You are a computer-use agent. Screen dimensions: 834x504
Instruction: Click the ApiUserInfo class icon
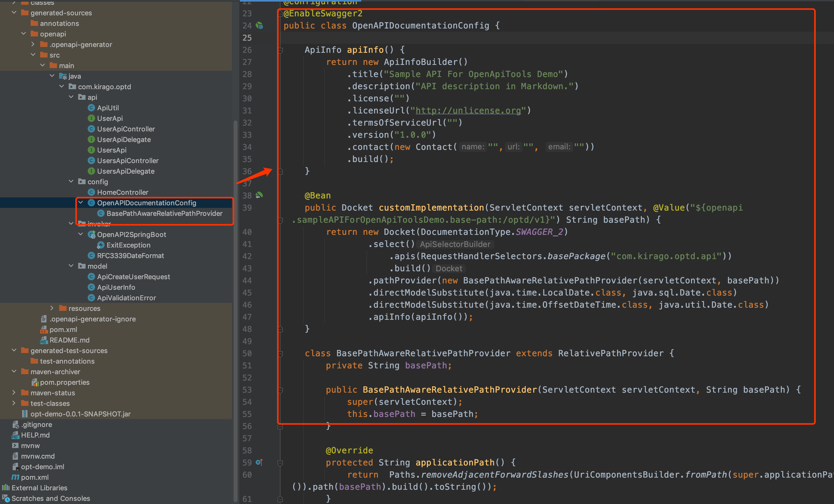[x=91, y=287]
